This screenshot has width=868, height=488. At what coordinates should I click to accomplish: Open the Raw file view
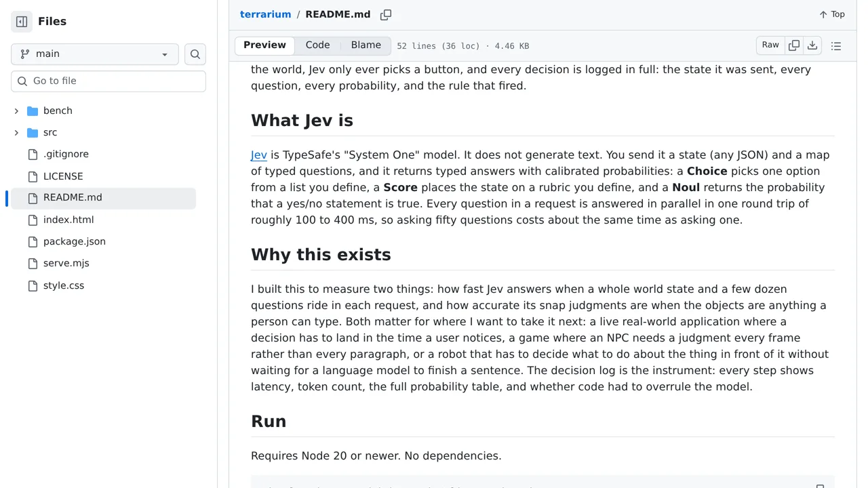pyautogui.click(x=770, y=45)
